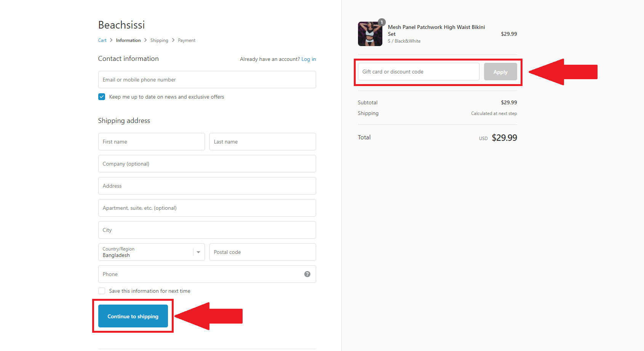Viewport: 644px width, 351px height.
Task: Click the phone help question mark icon
Action: point(307,274)
